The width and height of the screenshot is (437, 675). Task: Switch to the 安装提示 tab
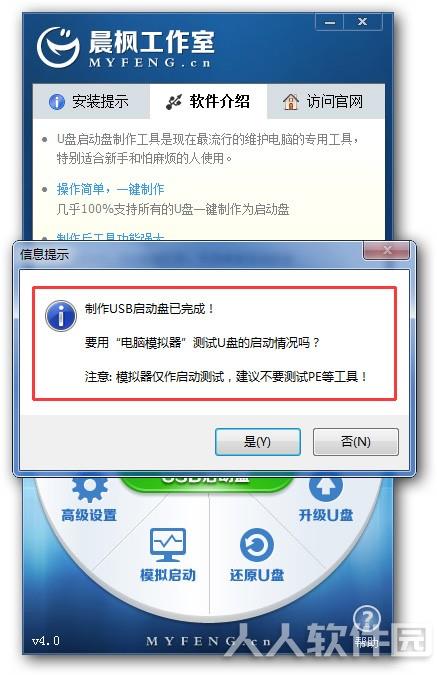coord(91,102)
